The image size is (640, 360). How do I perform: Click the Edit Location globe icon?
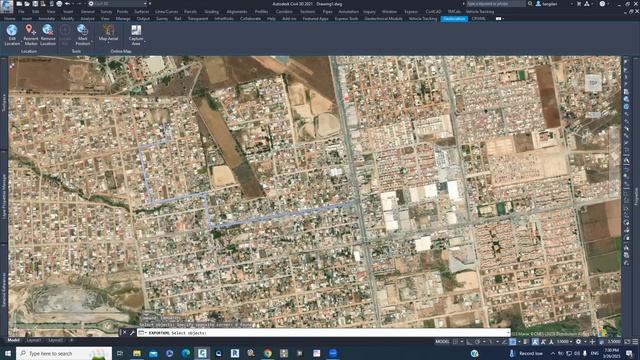12,30
